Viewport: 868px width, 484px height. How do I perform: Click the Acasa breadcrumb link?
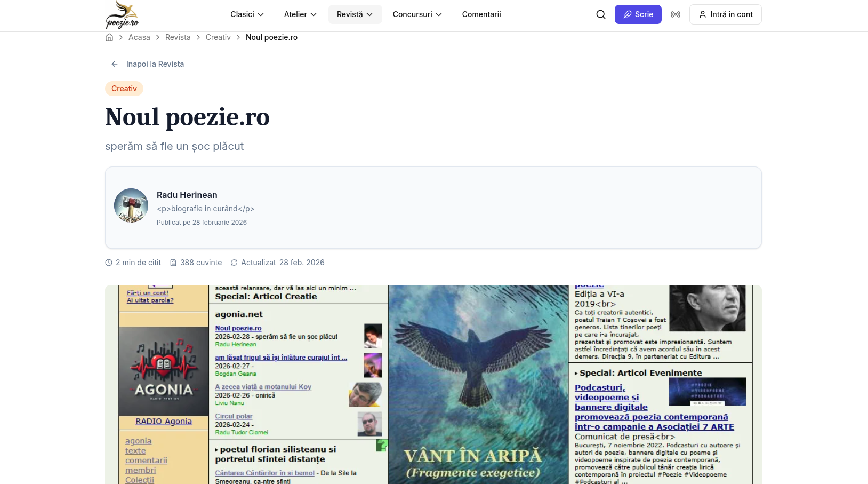(139, 37)
